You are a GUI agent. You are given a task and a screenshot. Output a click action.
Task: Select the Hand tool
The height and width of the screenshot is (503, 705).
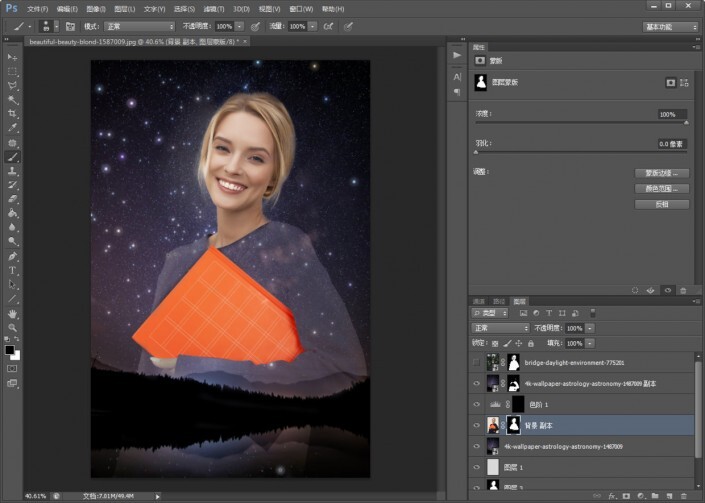13,313
